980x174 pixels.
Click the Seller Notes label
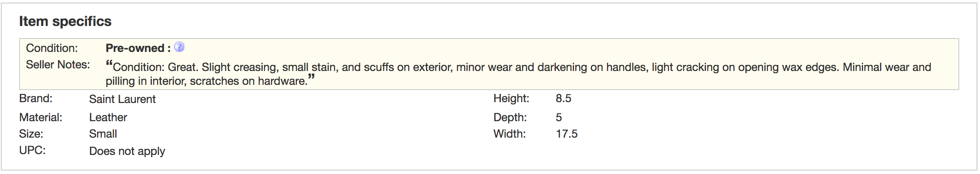point(58,64)
